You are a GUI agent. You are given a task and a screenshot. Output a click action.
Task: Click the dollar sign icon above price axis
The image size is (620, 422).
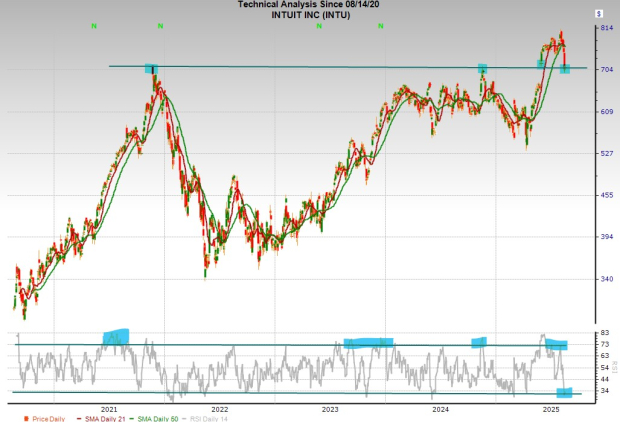[598, 14]
